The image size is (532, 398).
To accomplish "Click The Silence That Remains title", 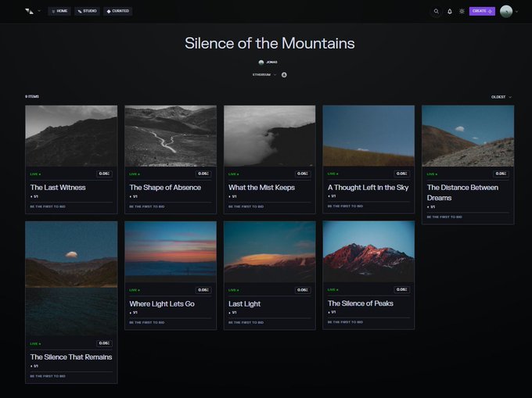I will point(71,357).
